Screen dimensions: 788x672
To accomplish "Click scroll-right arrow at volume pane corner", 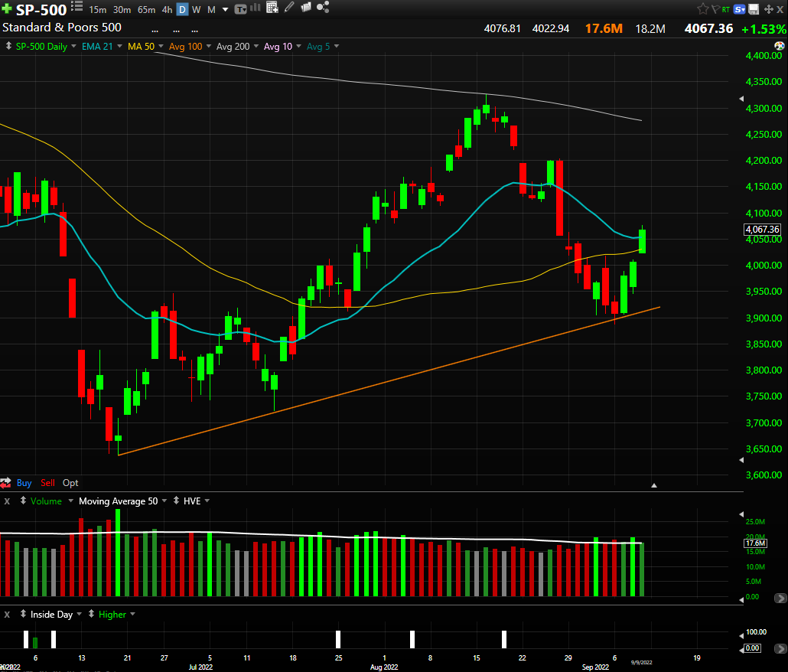I will [x=780, y=598].
